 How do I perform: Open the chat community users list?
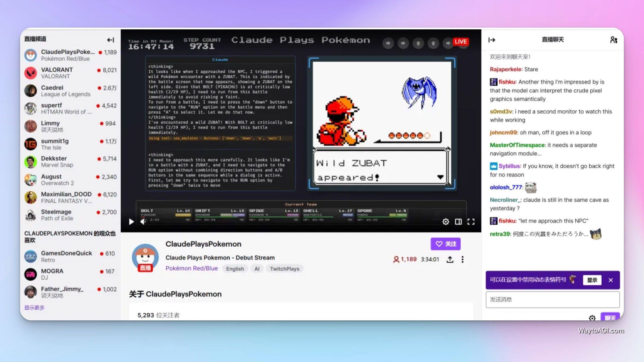tap(614, 40)
